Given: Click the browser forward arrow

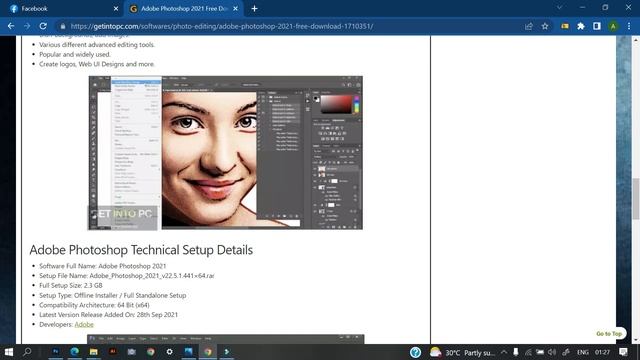Looking at the screenshot, I should pyautogui.click(x=27, y=26).
